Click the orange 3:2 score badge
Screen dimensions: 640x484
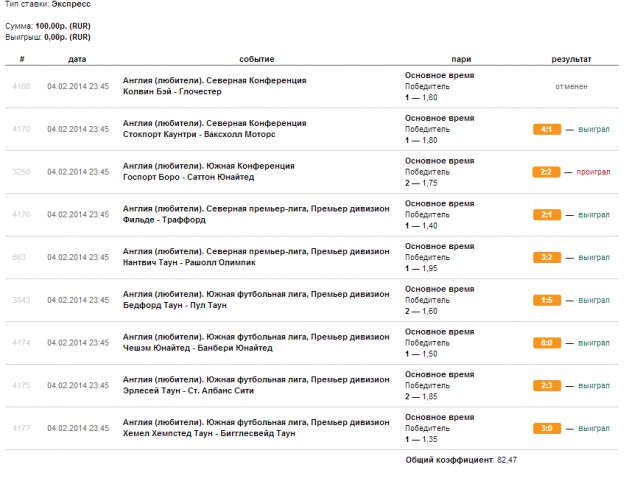pos(547,257)
